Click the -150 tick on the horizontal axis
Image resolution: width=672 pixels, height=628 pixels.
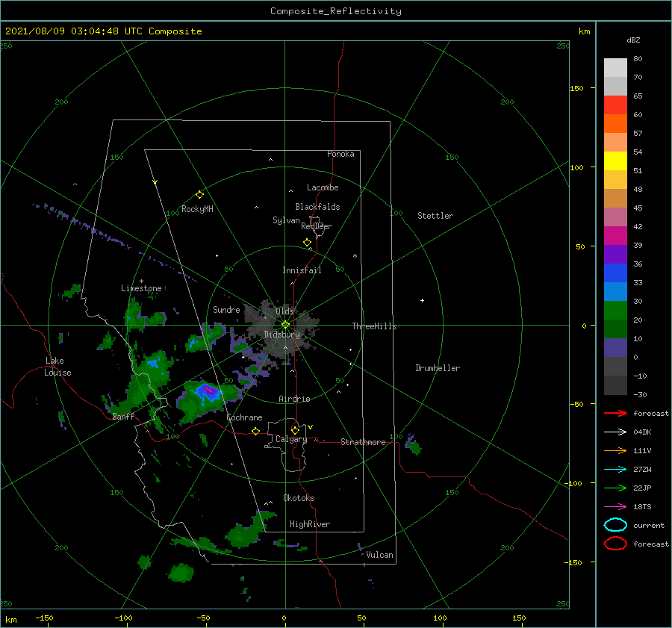pyautogui.click(x=44, y=618)
